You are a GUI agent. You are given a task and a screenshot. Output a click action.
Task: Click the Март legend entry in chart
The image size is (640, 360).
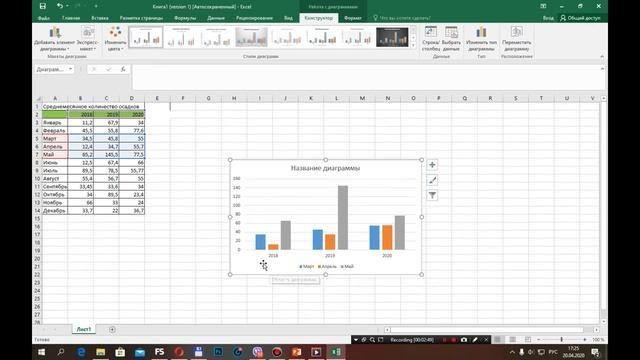[x=307, y=267]
